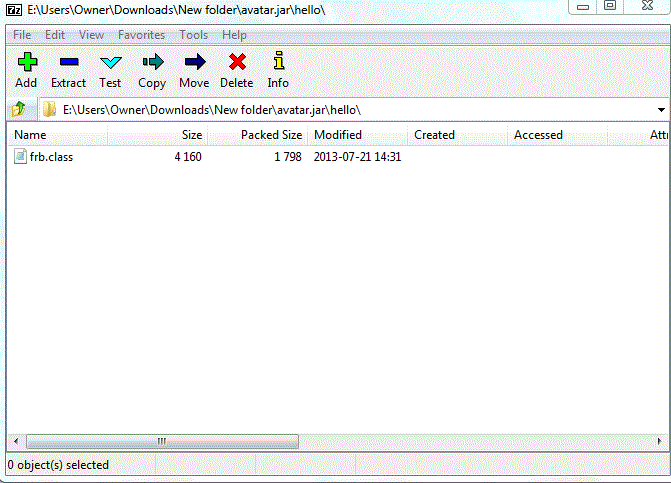Open the Help menu
Screen dimensions: 671x483
(x=234, y=35)
